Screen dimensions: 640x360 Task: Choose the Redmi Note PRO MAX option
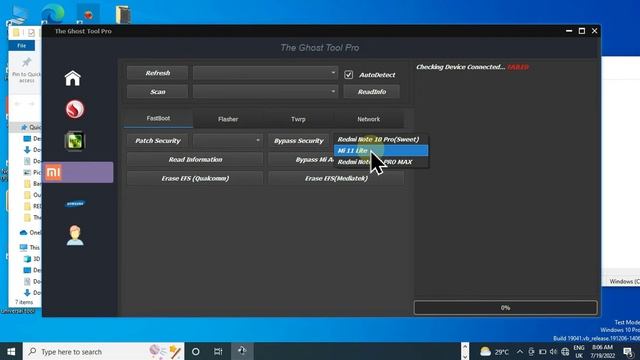point(381,162)
